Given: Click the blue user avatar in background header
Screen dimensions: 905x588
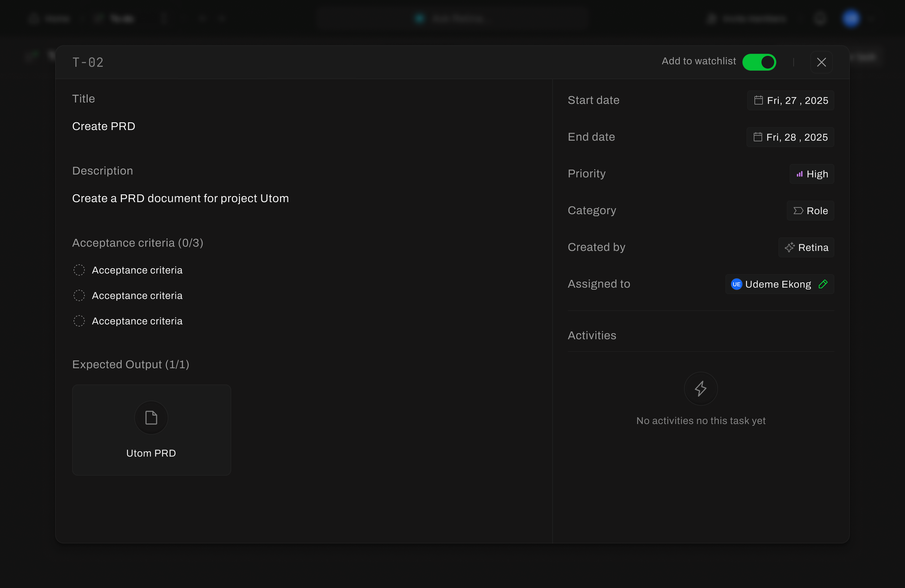Looking at the screenshot, I should click(851, 18).
